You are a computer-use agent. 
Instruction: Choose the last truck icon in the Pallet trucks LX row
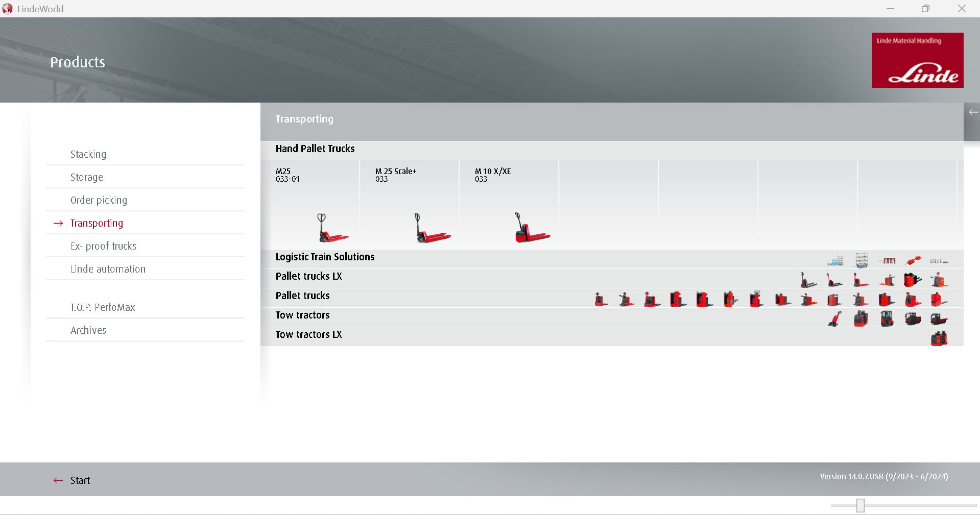(x=939, y=280)
